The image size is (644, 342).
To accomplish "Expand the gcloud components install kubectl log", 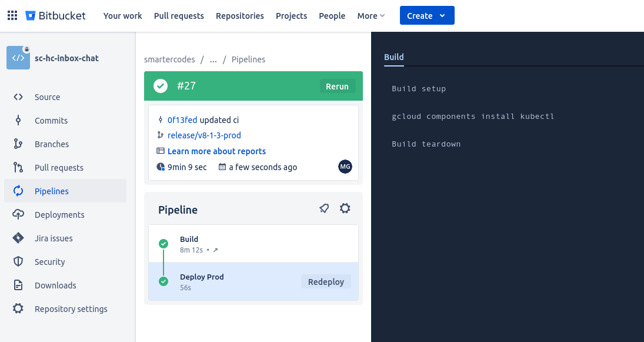I will coord(473,117).
